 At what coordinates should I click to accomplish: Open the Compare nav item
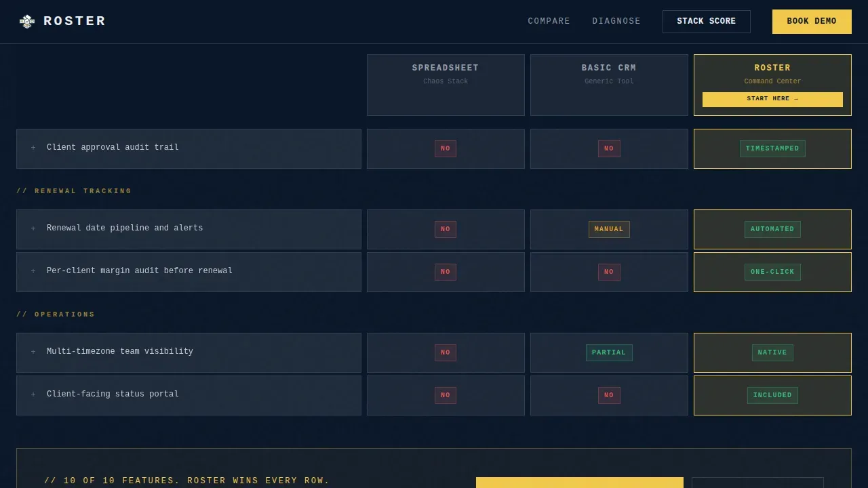pos(549,22)
